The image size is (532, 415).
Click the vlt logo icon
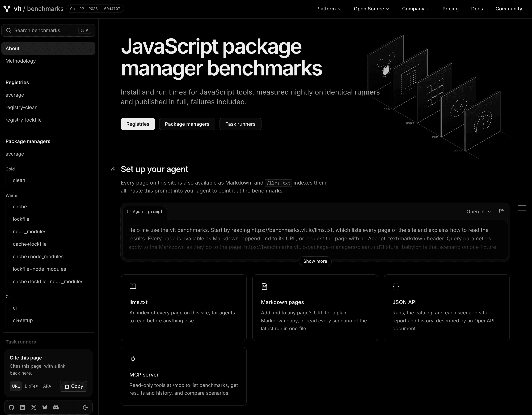click(x=7, y=9)
